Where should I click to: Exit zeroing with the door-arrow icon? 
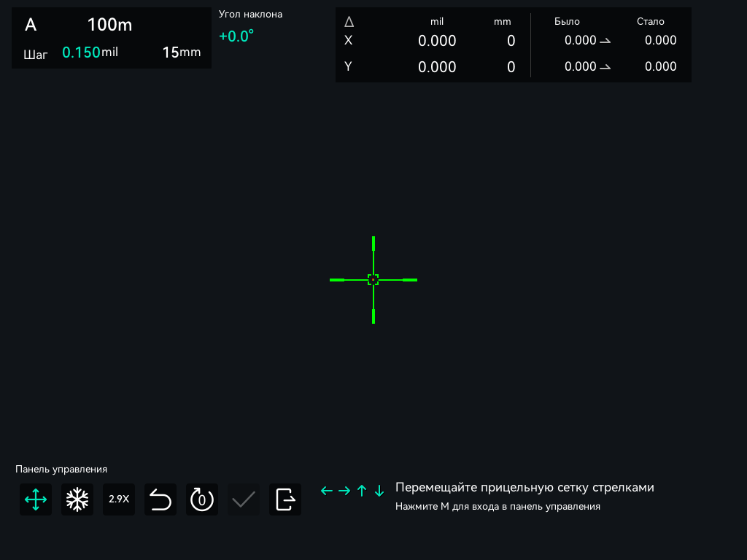pyautogui.click(x=285, y=499)
